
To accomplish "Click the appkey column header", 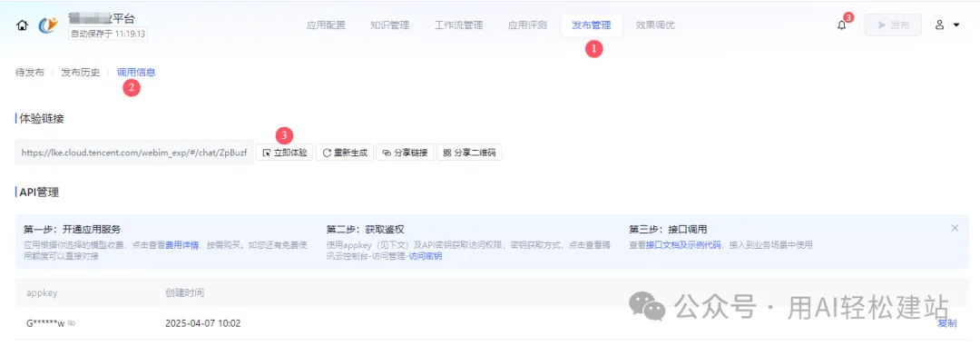I will (x=42, y=292).
